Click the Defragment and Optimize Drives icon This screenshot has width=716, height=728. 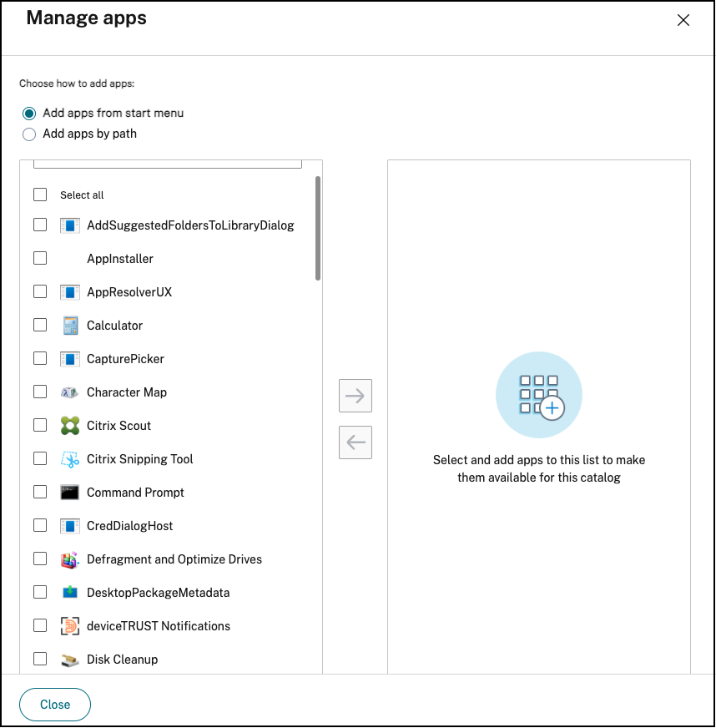tap(70, 560)
